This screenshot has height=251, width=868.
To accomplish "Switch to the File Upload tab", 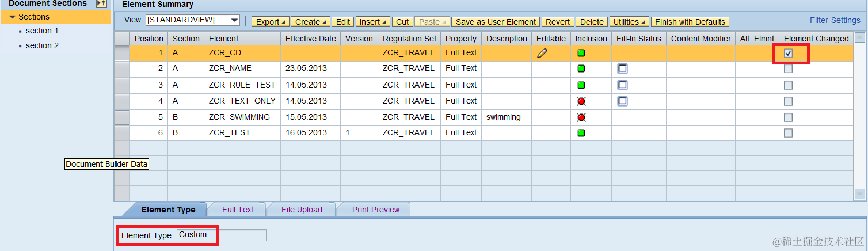I will pyautogui.click(x=302, y=210).
